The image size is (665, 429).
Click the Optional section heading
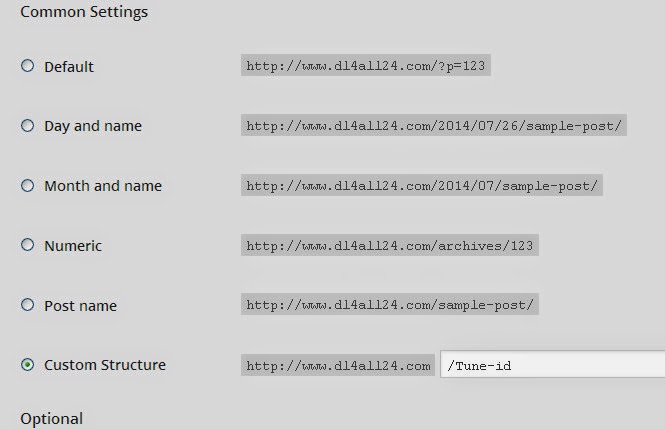(x=52, y=418)
